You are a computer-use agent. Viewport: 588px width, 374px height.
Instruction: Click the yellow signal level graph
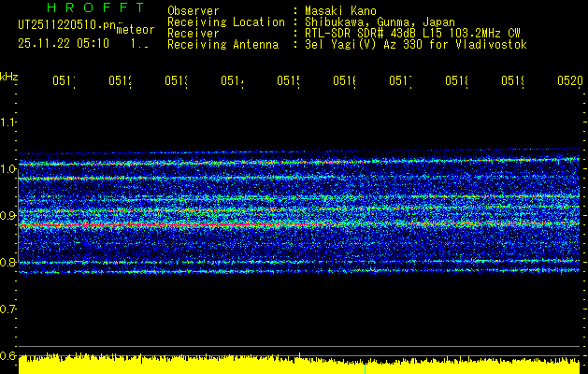coord(299,366)
